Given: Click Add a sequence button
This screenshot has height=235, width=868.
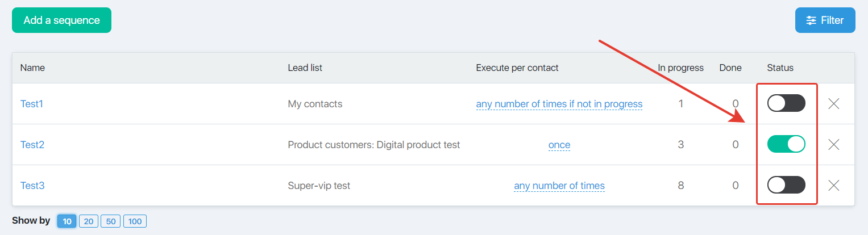Looking at the screenshot, I should pos(61,20).
